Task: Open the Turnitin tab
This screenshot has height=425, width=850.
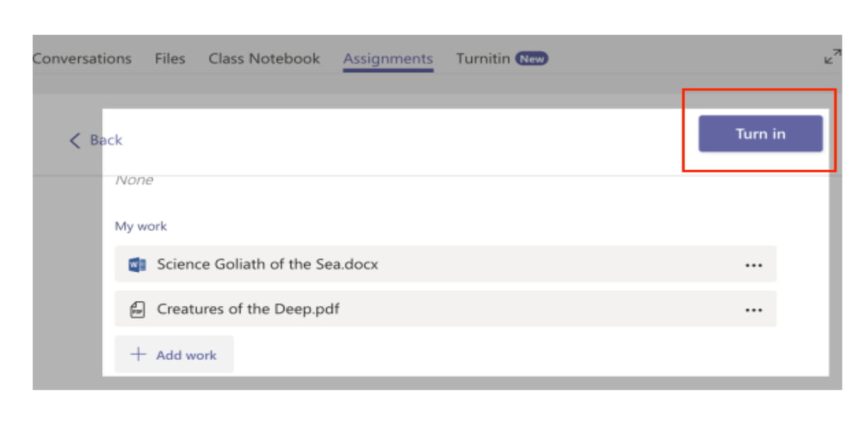Action: coord(483,59)
